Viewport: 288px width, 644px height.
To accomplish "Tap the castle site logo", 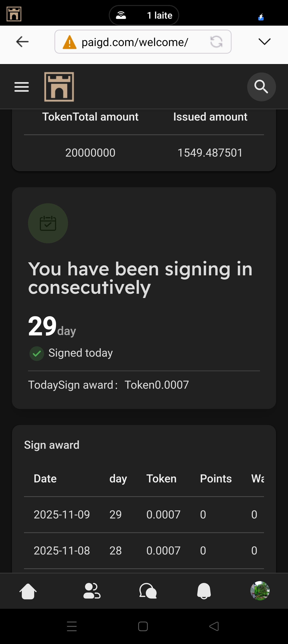I will pos(59,87).
